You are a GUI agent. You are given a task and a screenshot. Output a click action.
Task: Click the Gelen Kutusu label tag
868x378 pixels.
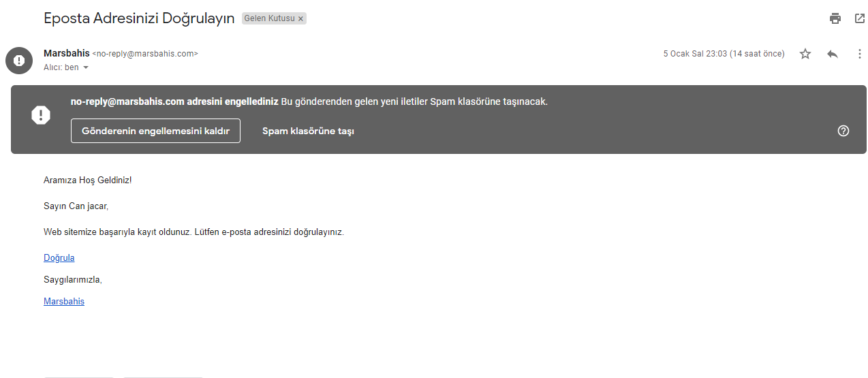[x=270, y=18]
